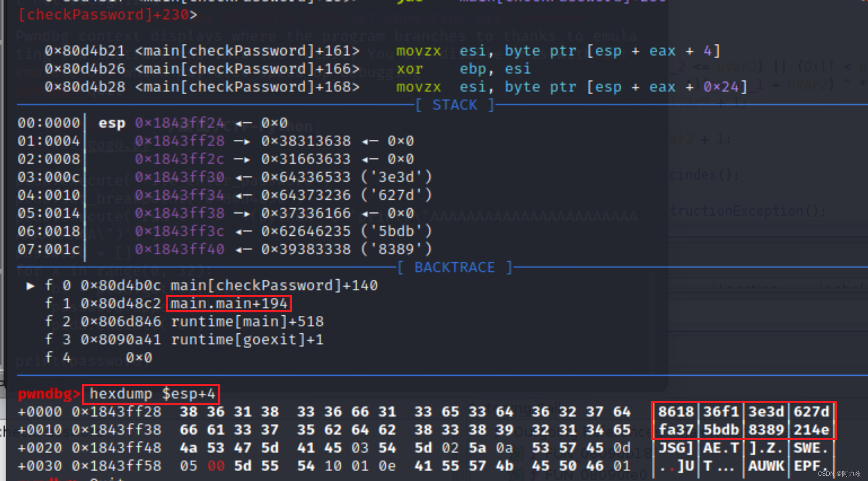Click ASCII column cell fa37 in hexdump
The height and width of the screenshot is (481, 868).
point(675,430)
